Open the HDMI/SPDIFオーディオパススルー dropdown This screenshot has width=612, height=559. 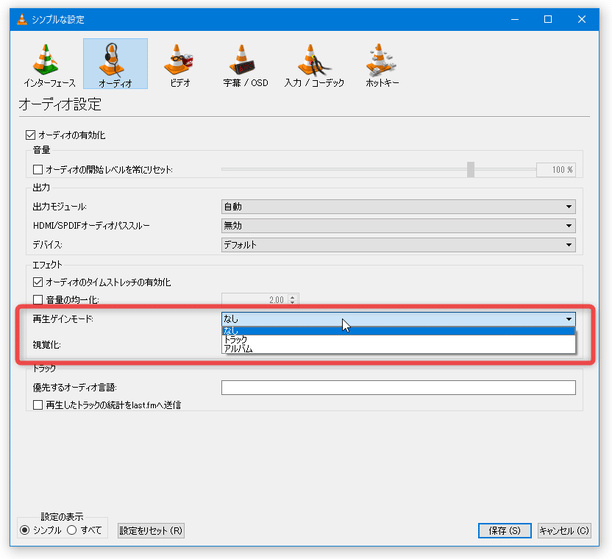pyautogui.click(x=398, y=226)
